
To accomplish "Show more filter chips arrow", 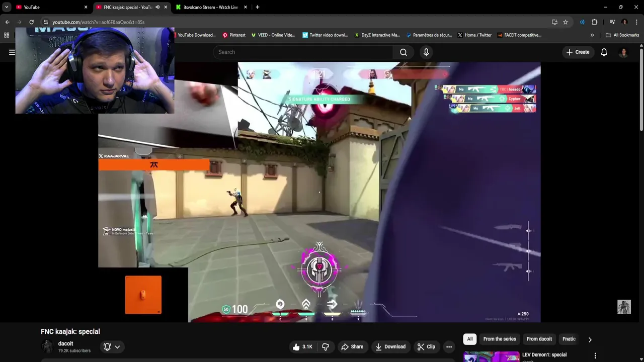I will click(x=590, y=339).
